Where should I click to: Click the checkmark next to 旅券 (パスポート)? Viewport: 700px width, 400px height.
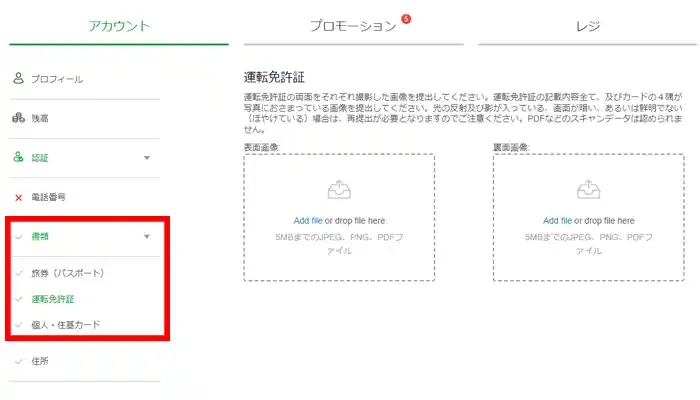click(19, 273)
